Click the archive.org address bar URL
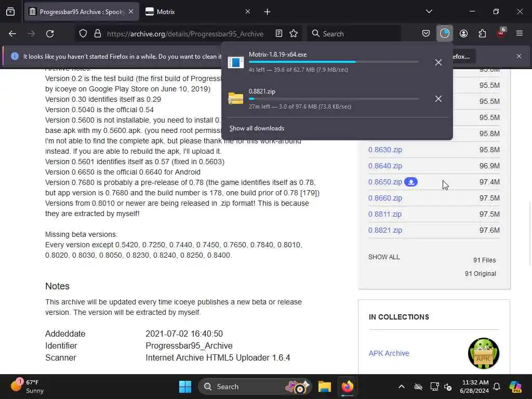Screen dimensions: 532x399 pos(185,34)
